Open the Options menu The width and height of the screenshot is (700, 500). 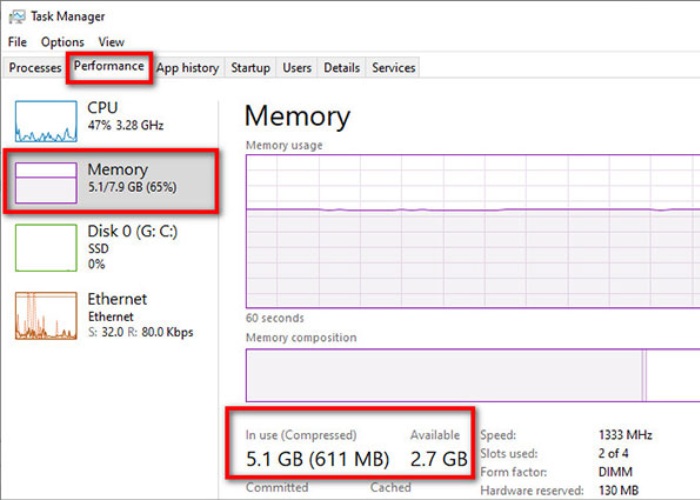click(x=62, y=42)
